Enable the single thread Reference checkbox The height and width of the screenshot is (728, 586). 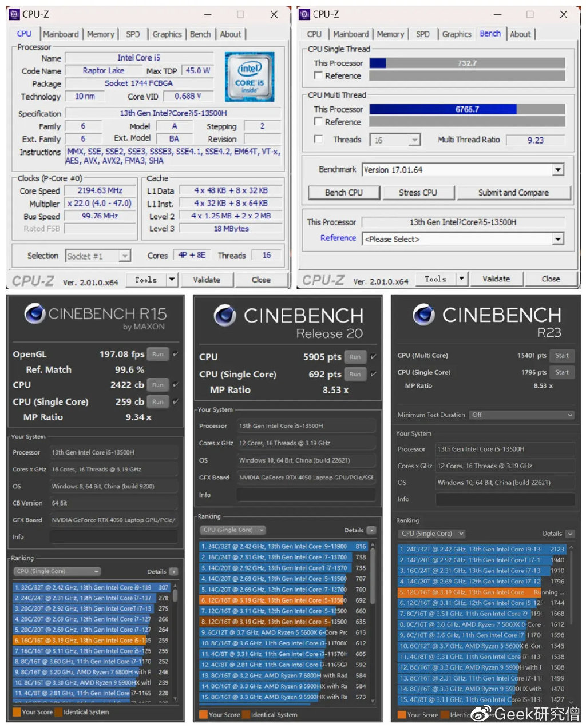coord(318,75)
